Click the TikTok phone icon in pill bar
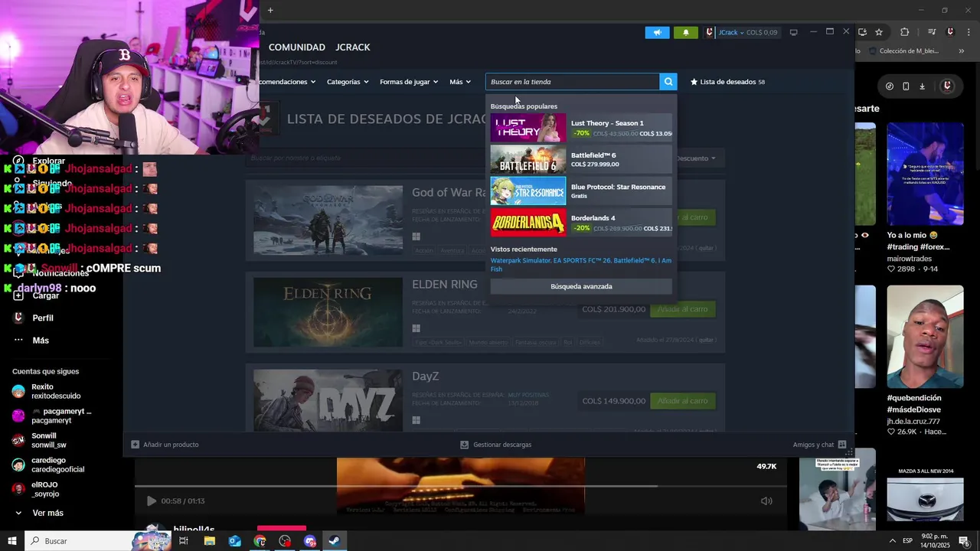This screenshot has width=980, height=551. click(x=906, y=86)
